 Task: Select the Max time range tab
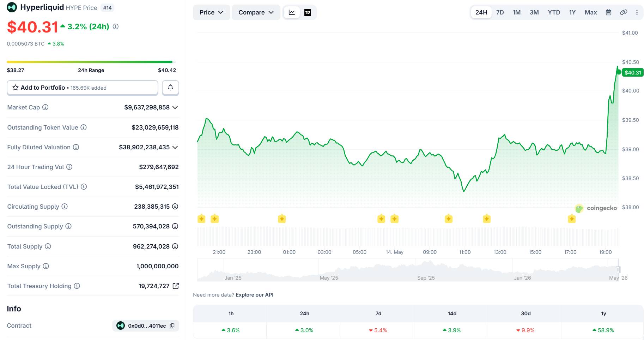pos(591,12)
